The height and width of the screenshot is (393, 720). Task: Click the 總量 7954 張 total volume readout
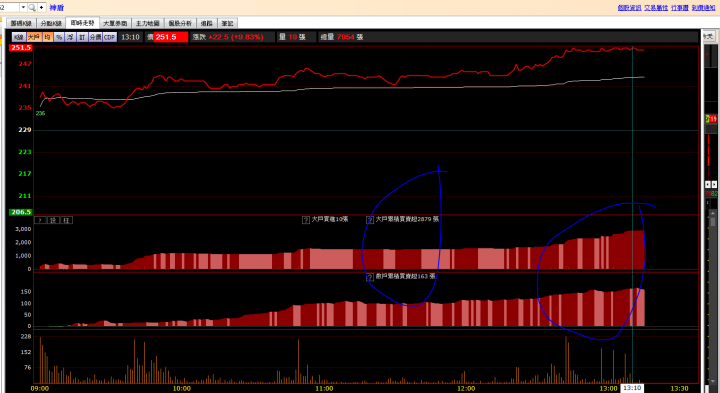tap(342, 37)
